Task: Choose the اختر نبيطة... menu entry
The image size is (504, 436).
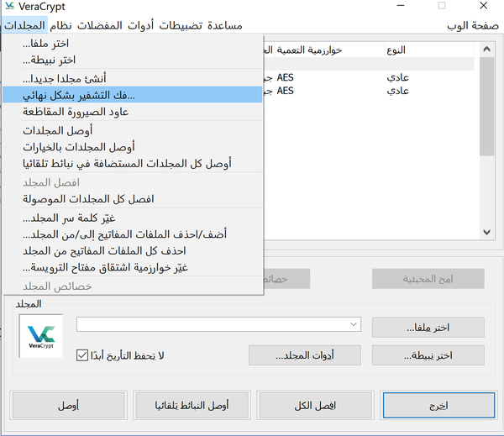Action: point(133,60)
